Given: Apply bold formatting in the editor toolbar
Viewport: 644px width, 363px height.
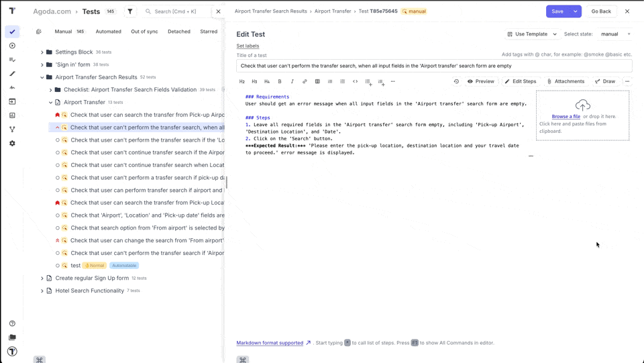Looking at the screenshot, I should tap(280, 82).
